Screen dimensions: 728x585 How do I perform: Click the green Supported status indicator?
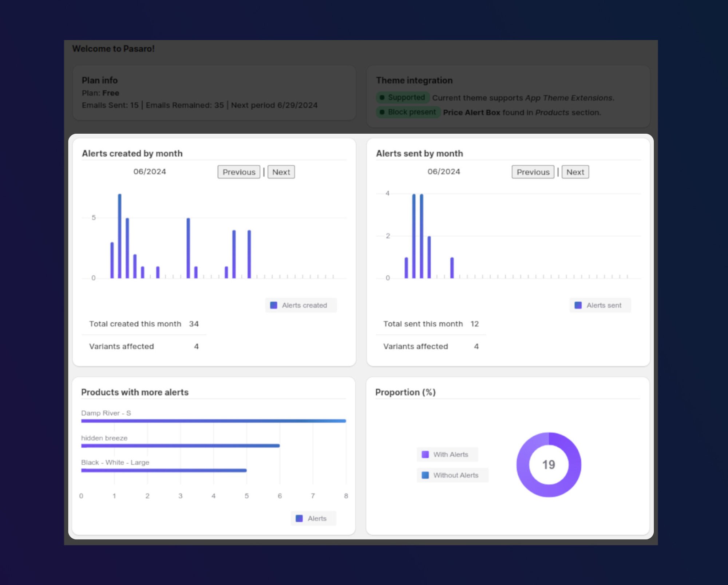[403, 97]
